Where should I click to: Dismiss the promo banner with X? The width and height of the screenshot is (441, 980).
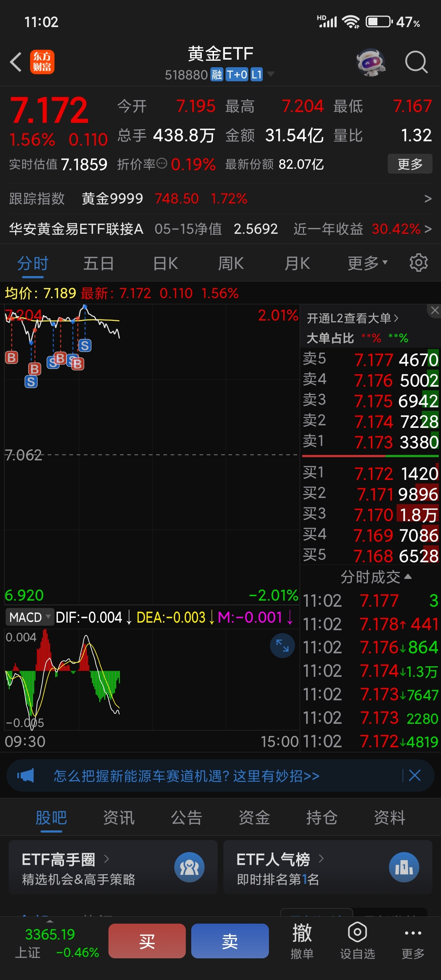414,775
